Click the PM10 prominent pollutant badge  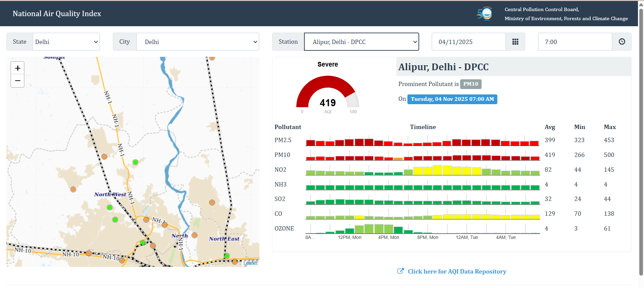point(470,84)
